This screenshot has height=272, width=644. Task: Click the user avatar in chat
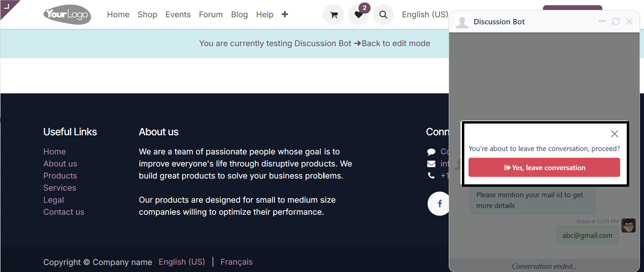[628, 226]
